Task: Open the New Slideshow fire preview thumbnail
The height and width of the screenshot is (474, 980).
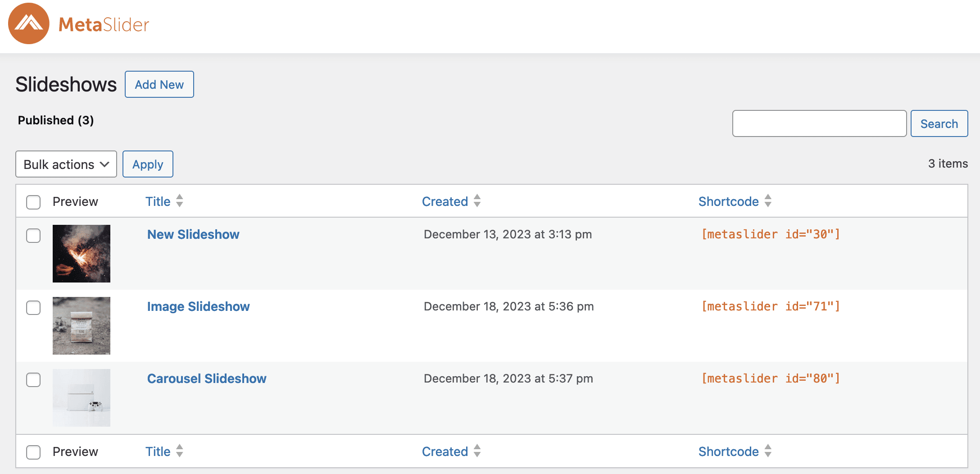Action: [x=82, y=254]
